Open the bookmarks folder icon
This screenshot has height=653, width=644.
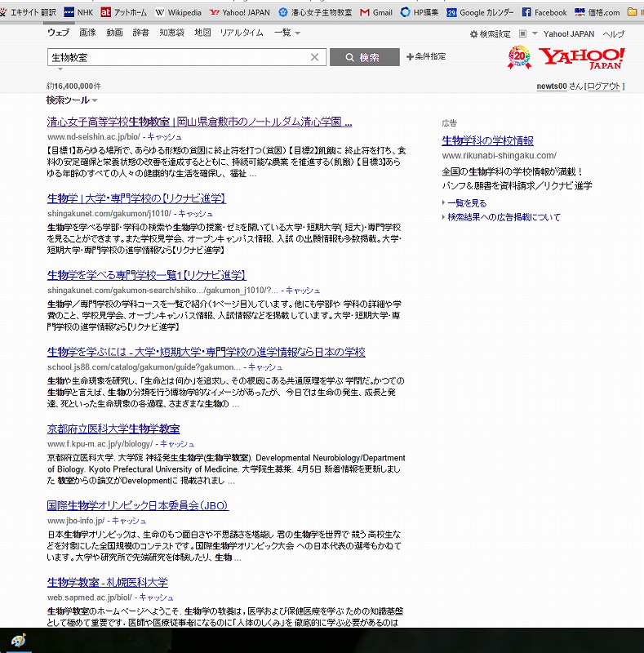(633, 12)
